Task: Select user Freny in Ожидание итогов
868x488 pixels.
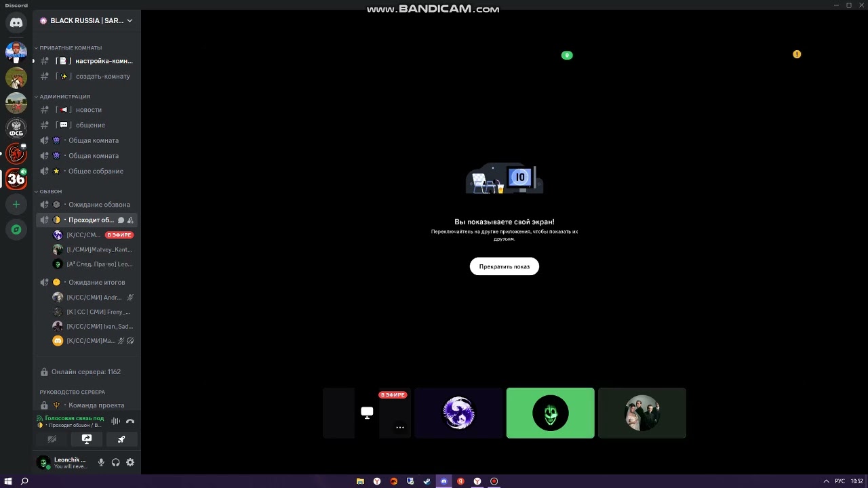Action: click(x=94, y=312)
